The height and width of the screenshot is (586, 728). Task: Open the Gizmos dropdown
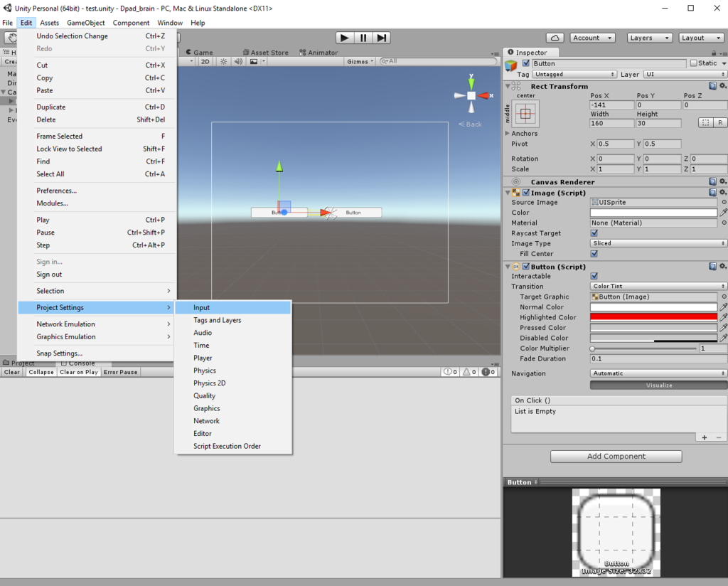(360, 61)
